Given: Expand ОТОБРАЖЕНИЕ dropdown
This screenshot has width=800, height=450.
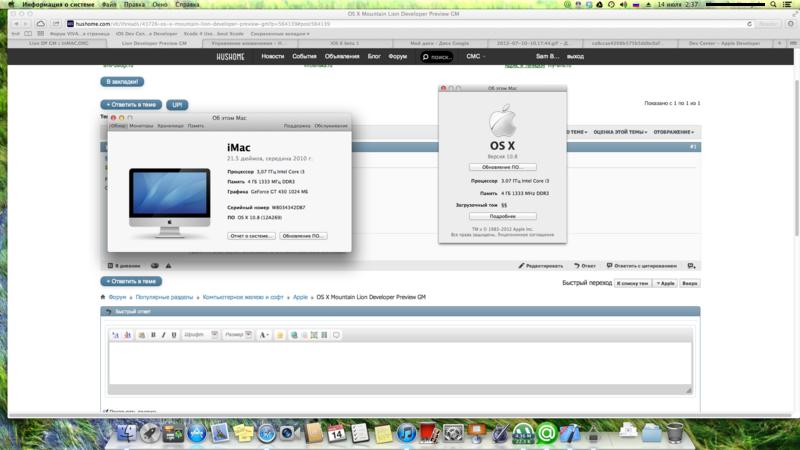Looking at the screenshot, I should [673, 132].
